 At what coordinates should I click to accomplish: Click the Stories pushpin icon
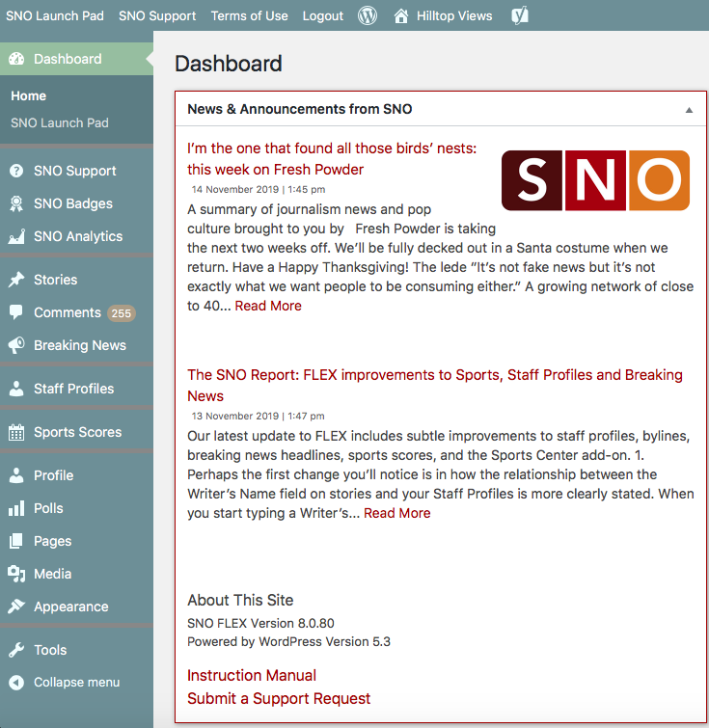(16, 280)
